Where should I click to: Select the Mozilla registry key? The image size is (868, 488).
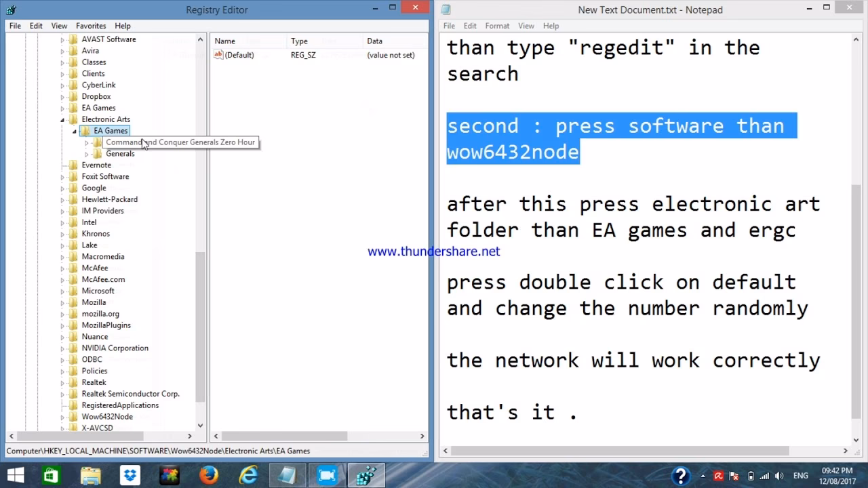coord(94,302)
